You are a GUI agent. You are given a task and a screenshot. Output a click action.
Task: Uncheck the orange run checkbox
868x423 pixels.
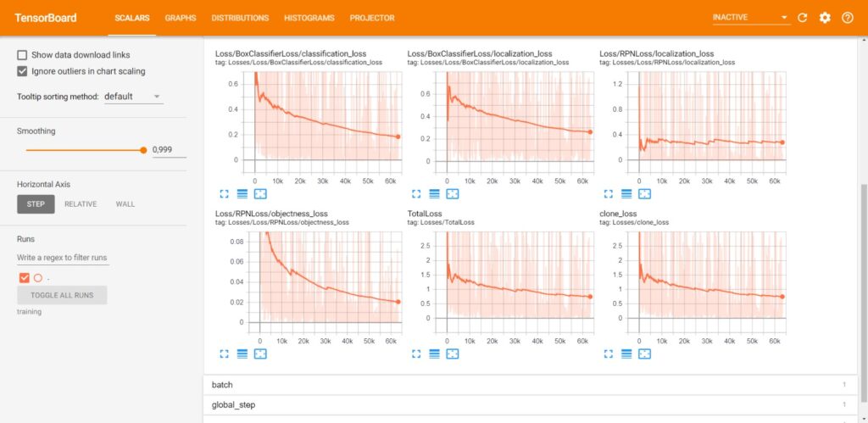point(24,277)
